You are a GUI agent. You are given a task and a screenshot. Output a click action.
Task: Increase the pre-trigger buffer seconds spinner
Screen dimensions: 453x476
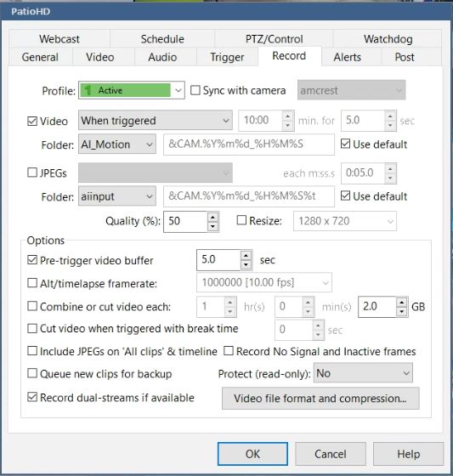pyautogui.click(x=246, y=255)
